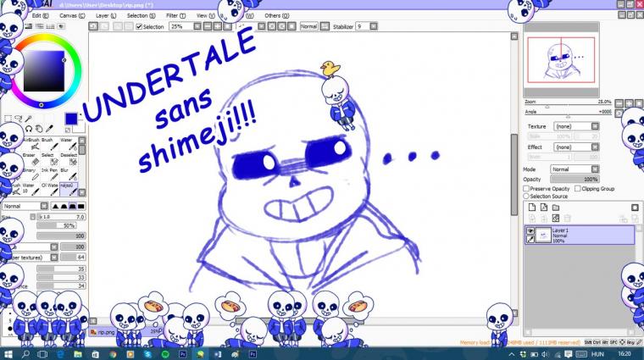The height and width of the screenshot is (360, 644).
Task: Click the brush size 7.0 slider
Action: [61, 217]
